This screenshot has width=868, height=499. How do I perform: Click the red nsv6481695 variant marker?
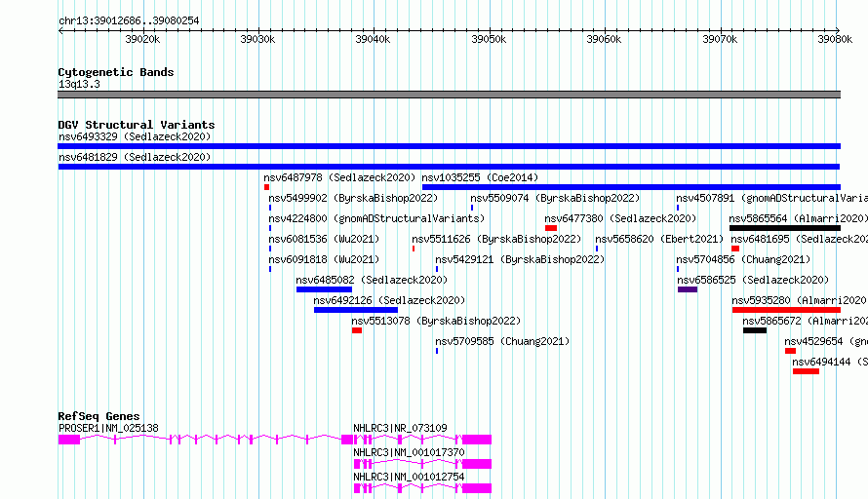(x=735, y=249)
